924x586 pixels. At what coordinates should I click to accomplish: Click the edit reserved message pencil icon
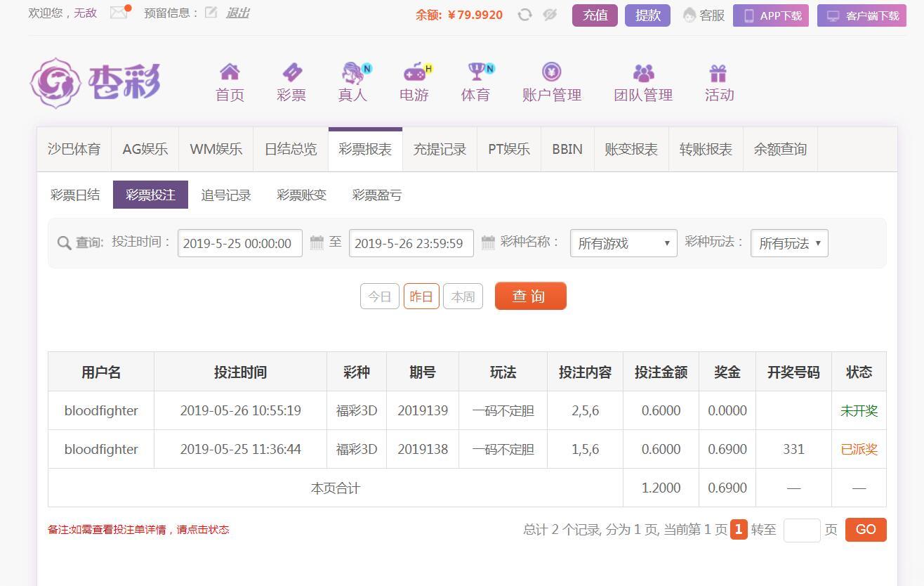211,13
